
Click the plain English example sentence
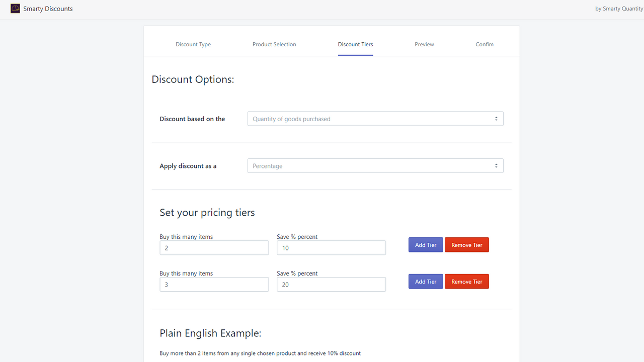tap(260, 353)
